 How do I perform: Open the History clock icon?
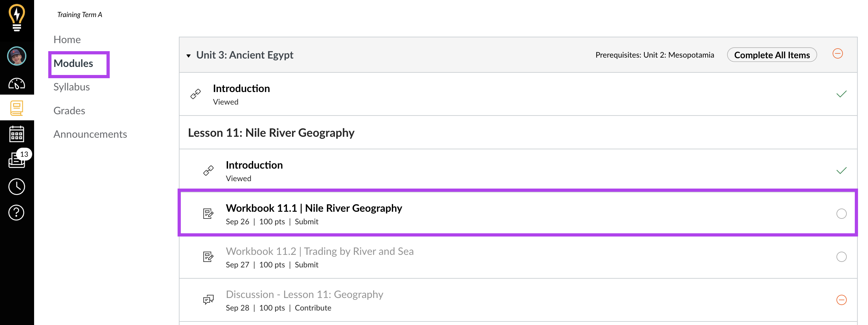(x=16, y=186)
